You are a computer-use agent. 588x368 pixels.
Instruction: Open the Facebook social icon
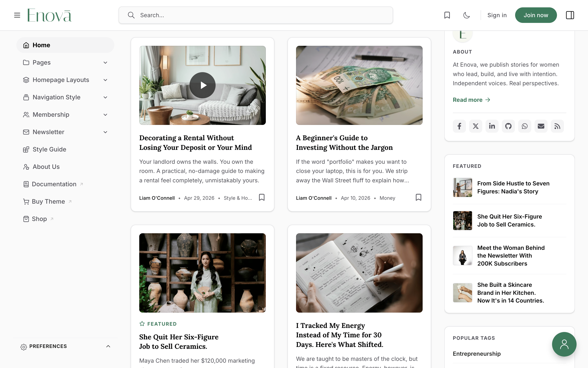coord(459,126)
